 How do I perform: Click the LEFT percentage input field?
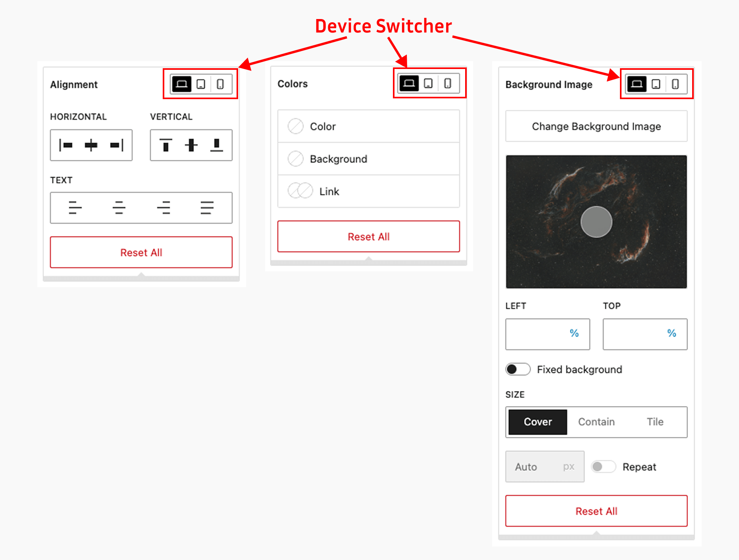tap(547, 334)
